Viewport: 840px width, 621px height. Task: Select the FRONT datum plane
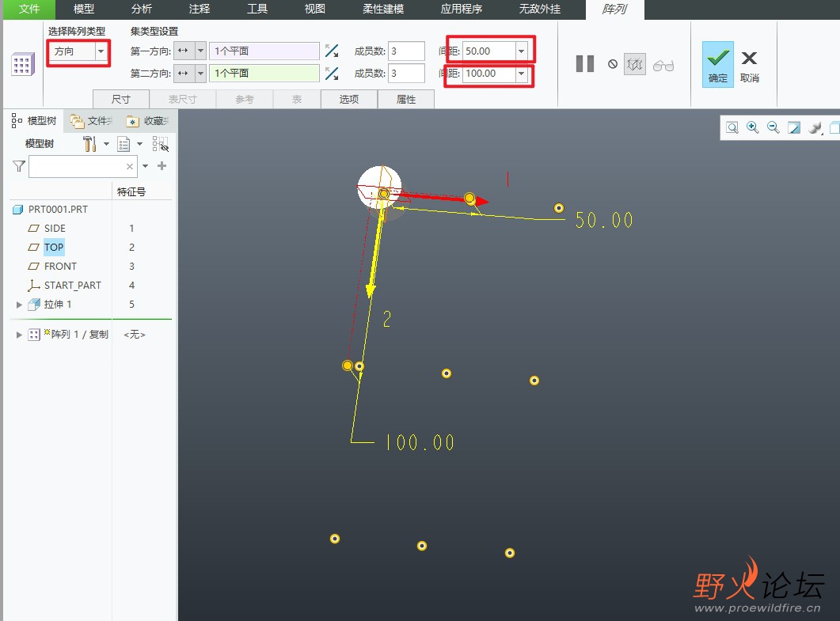60,267
